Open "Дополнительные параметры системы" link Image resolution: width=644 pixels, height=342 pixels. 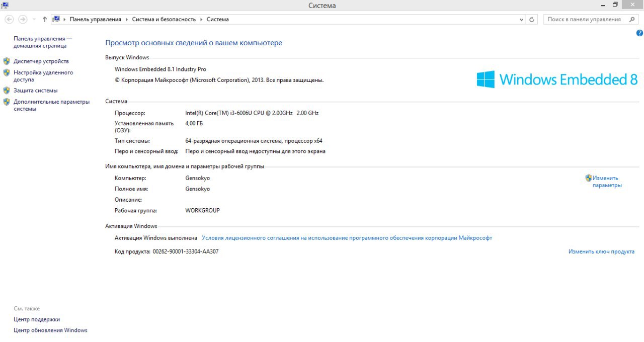click(51, 105)
